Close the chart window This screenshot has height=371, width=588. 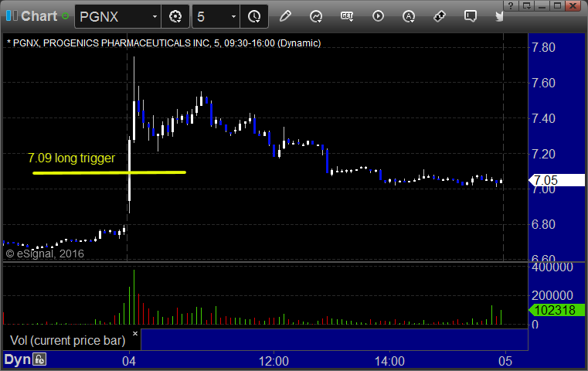[x=573, y=5]
